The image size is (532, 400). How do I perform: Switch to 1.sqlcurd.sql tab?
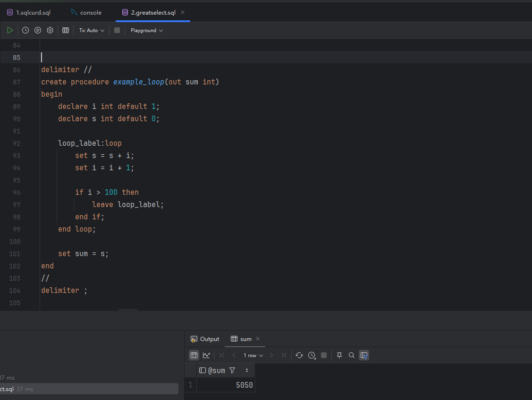point(29,13)
